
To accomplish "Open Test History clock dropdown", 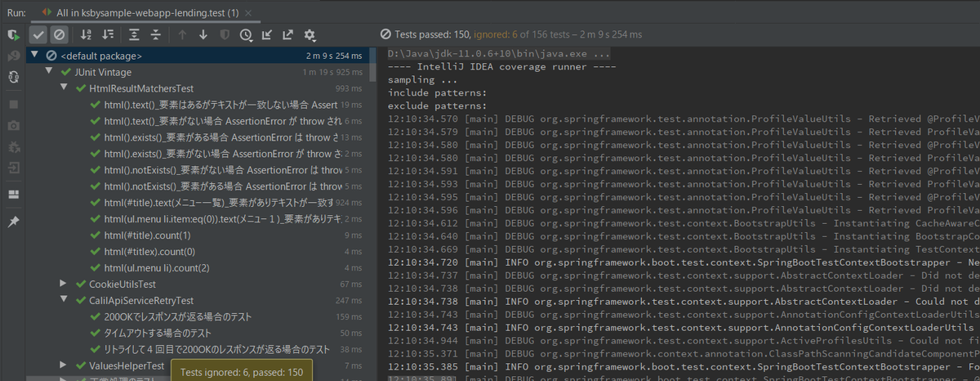I will click(246, 34).
